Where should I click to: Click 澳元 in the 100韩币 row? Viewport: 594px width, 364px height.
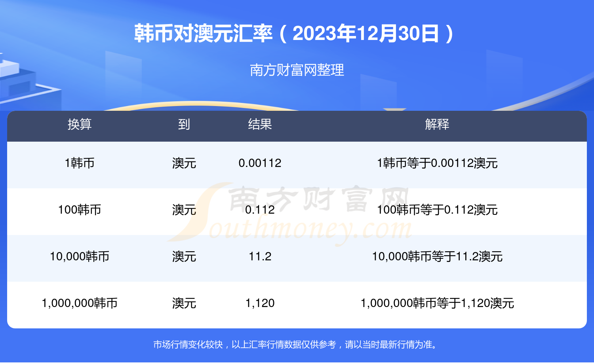[x=184, y=210]
